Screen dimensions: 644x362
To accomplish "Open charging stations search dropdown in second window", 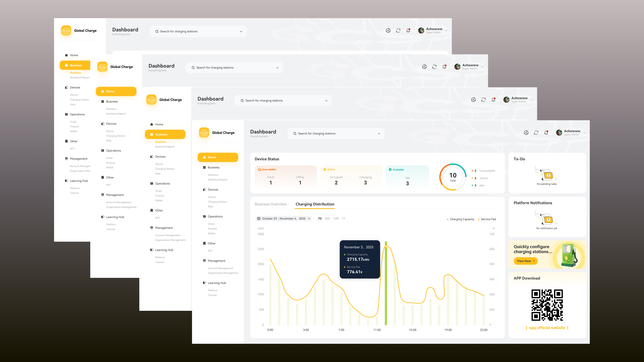I will coord(277,68).
